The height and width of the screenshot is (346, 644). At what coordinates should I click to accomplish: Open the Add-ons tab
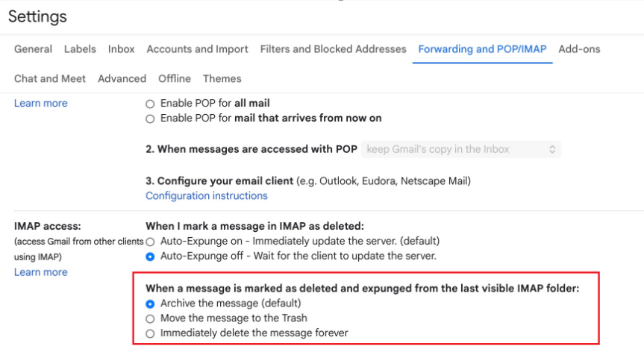point(579,49)
